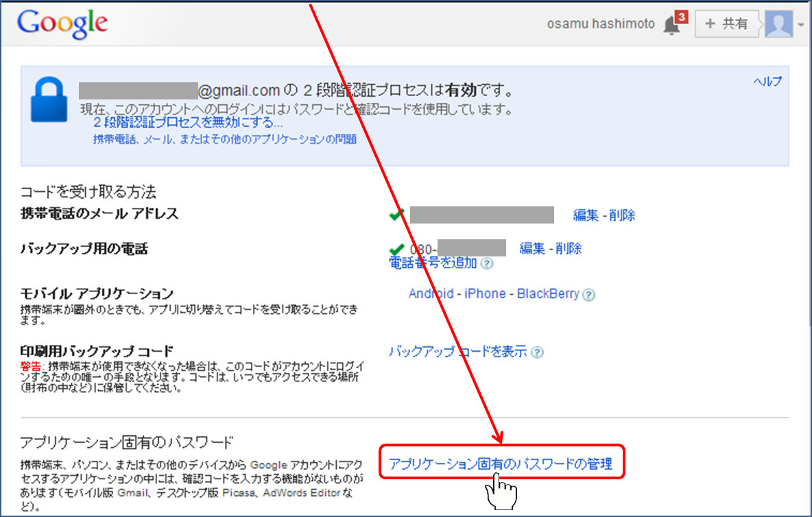Click the Google logo

click(x=62, y=23)
